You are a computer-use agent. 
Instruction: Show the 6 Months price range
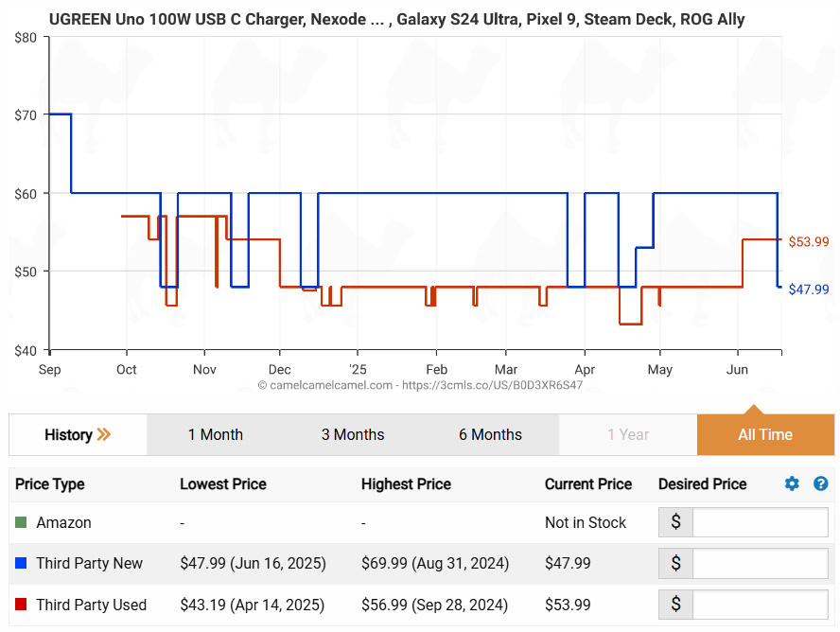tap(490, 434)
